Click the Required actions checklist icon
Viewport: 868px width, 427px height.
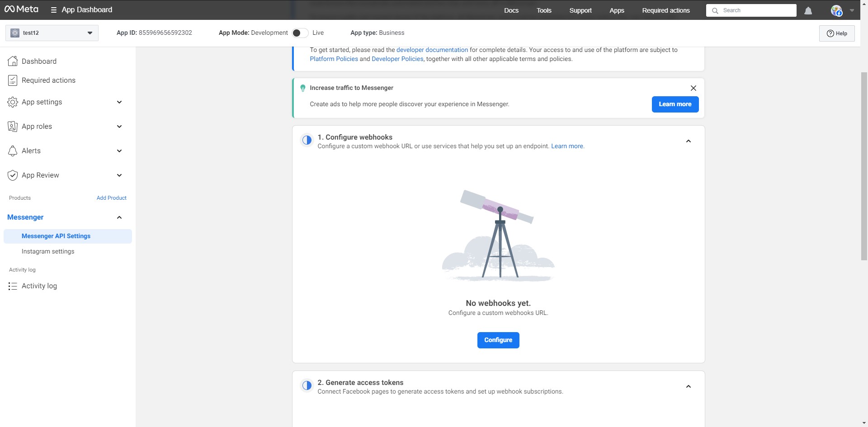click(13, 80)
